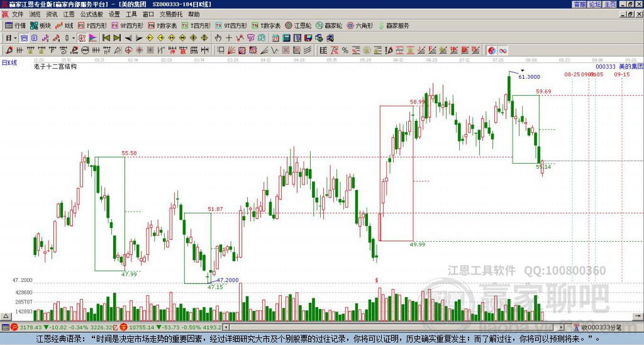
Task: Open the 窗口 menu
Action: (x=148, y=14)
